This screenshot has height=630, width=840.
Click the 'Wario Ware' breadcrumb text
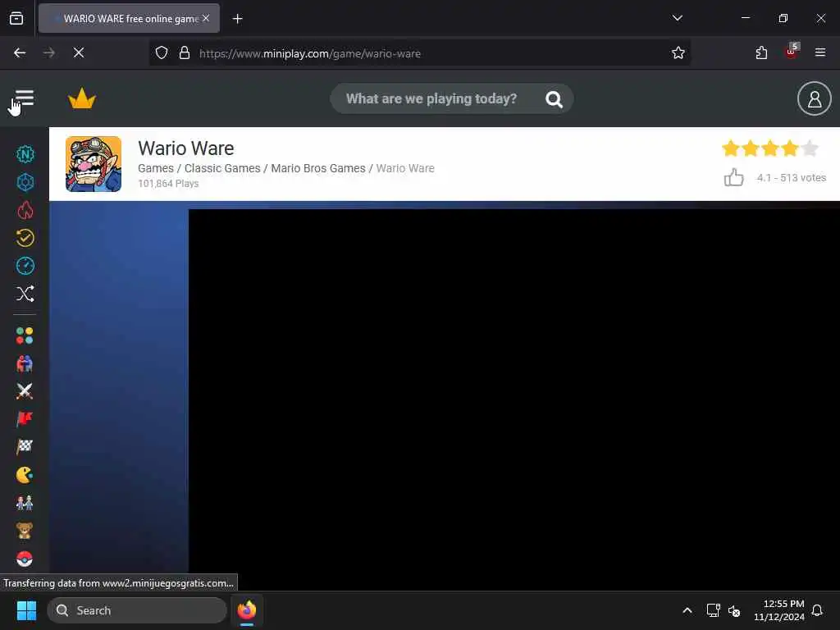pyautogui.click(x=405, y=168)
